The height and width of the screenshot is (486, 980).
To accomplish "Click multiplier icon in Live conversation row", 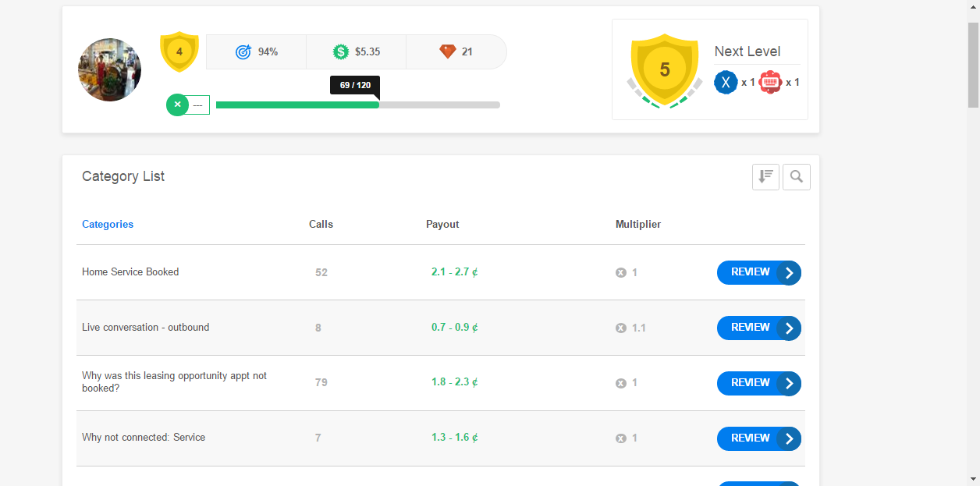I will coord(621,328).
